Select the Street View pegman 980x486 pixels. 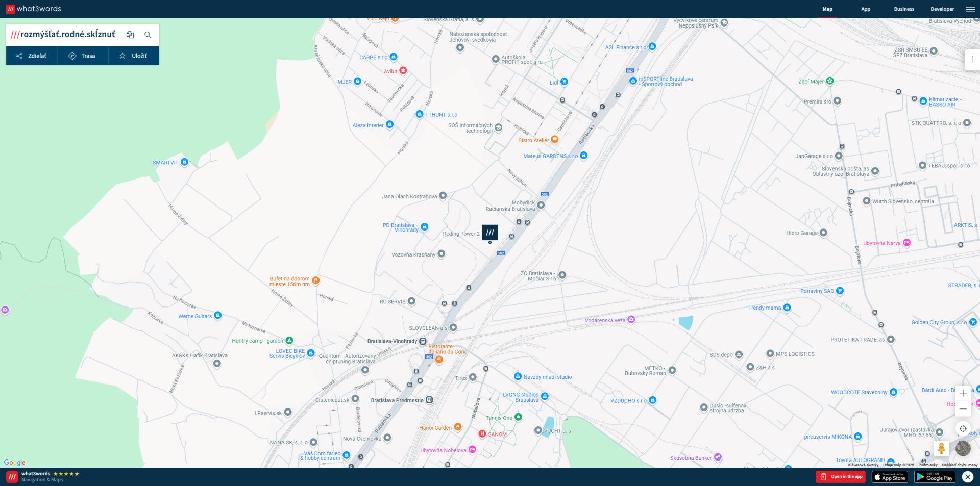click(x=941, y=449)
